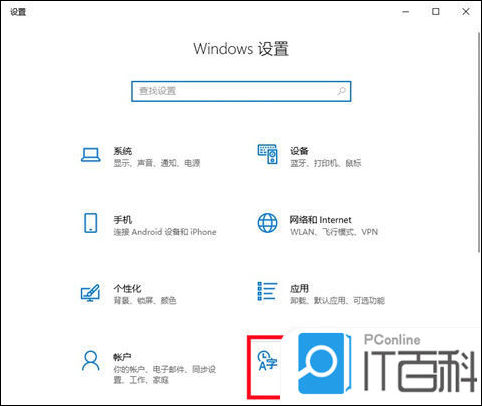
Task: Open the 手机 phone icon
Action: [x=90, y=223]
